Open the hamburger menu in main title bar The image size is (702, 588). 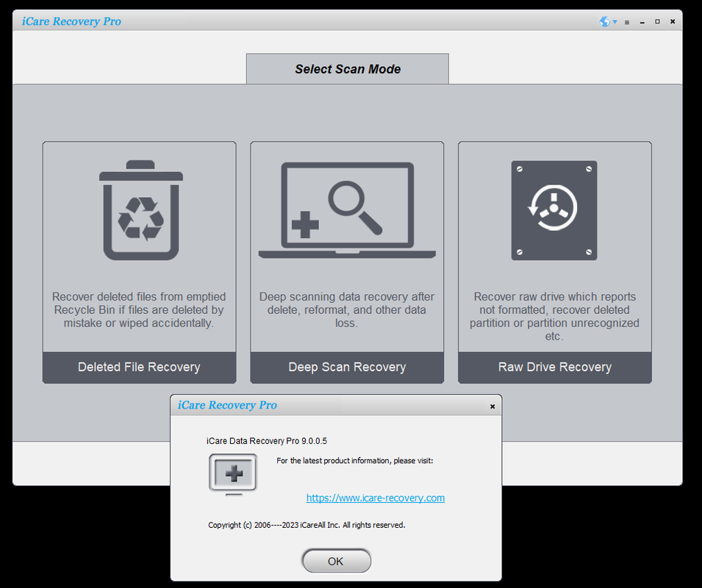(x=627, y=22)
